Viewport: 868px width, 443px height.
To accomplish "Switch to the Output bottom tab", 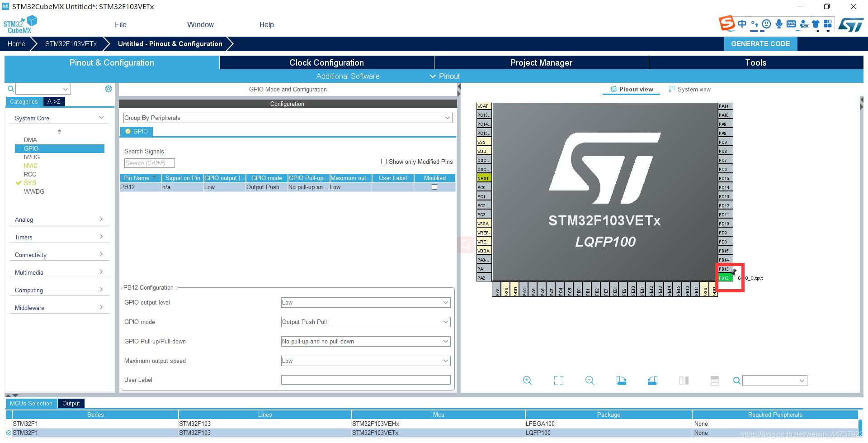I will [71, 403].
